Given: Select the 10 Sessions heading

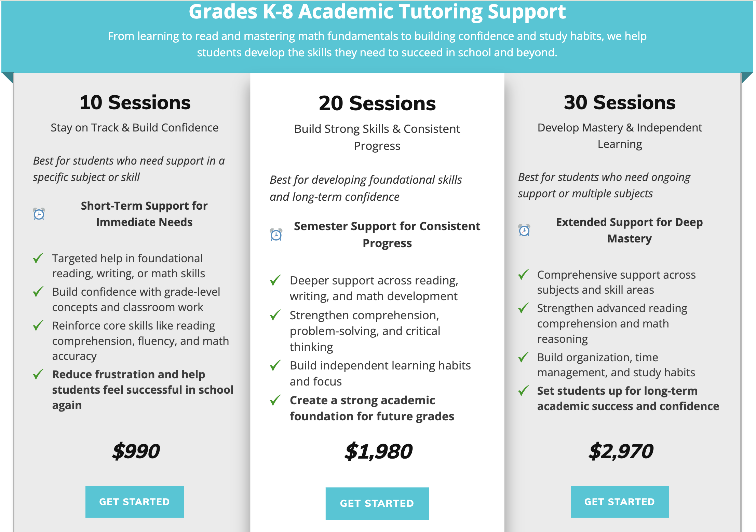Looking at the screenshot, I should coord(135,102).
